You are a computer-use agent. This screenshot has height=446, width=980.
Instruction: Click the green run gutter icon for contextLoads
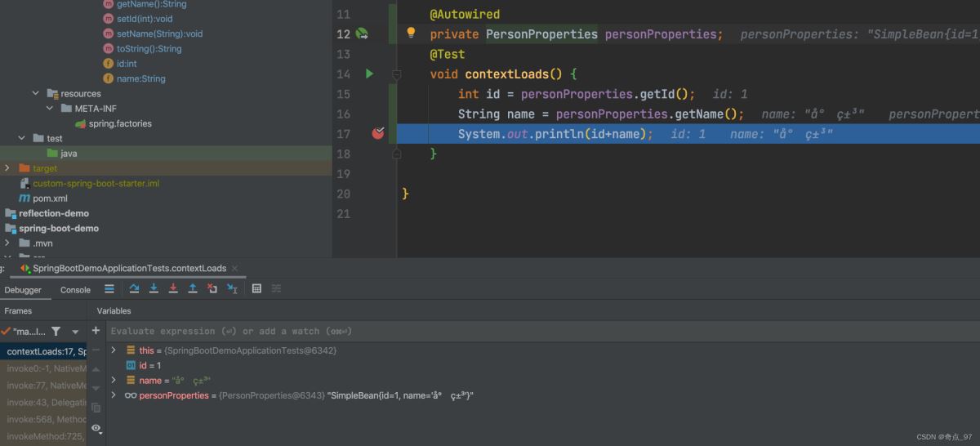pyautogui.click(x=369, y=74)
